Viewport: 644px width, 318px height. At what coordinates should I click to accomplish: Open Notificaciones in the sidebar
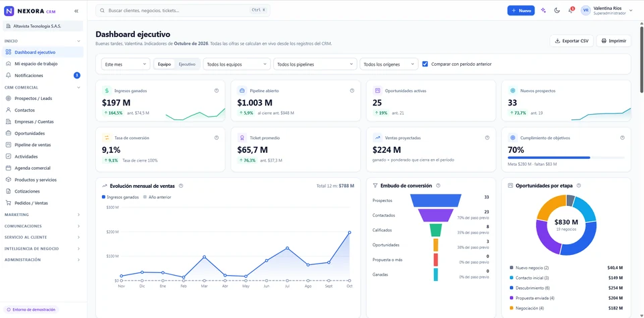coord(43,75)
